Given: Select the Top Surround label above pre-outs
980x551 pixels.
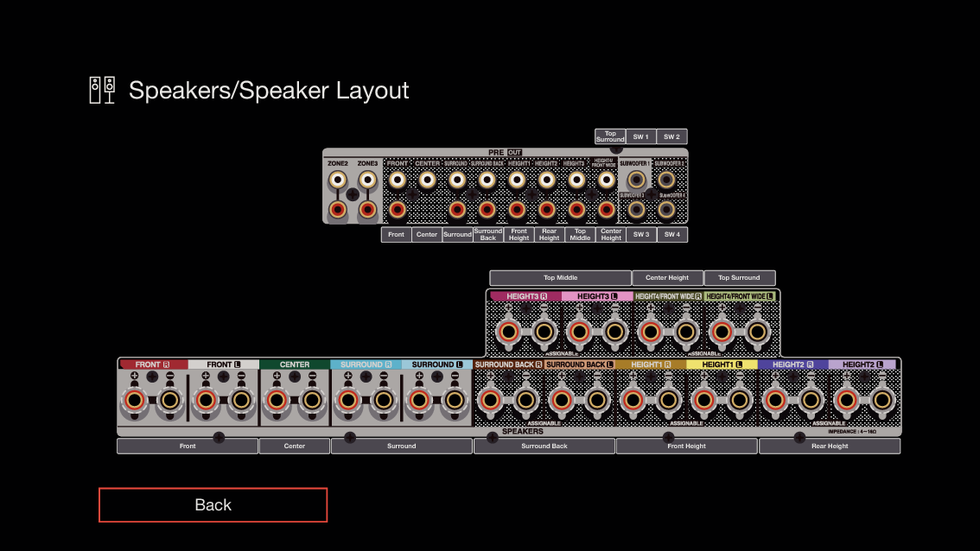Looking at the screenshot, I should [609, 136].
